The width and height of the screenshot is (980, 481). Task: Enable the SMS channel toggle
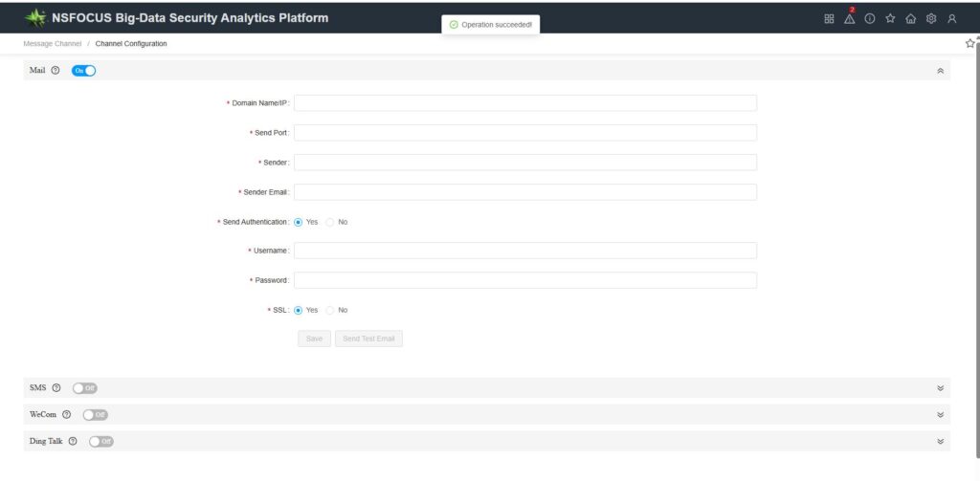[85, 388]
